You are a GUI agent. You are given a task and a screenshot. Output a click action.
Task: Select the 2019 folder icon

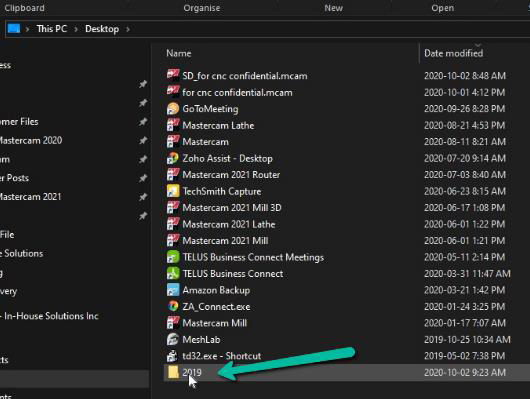173,372
